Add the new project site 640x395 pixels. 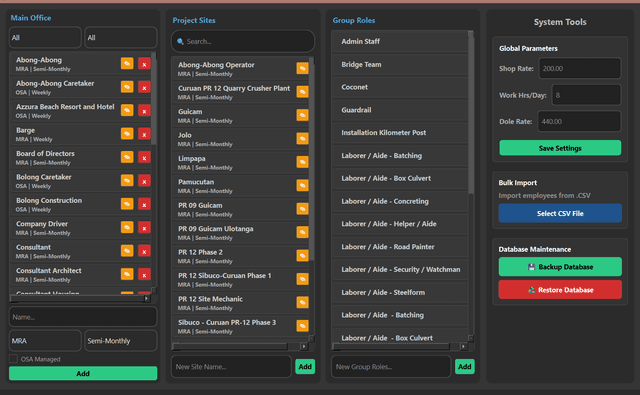[305, 366]
